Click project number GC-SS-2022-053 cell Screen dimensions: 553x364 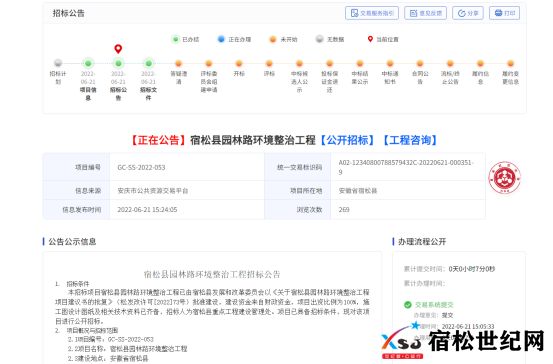point(187,167)
